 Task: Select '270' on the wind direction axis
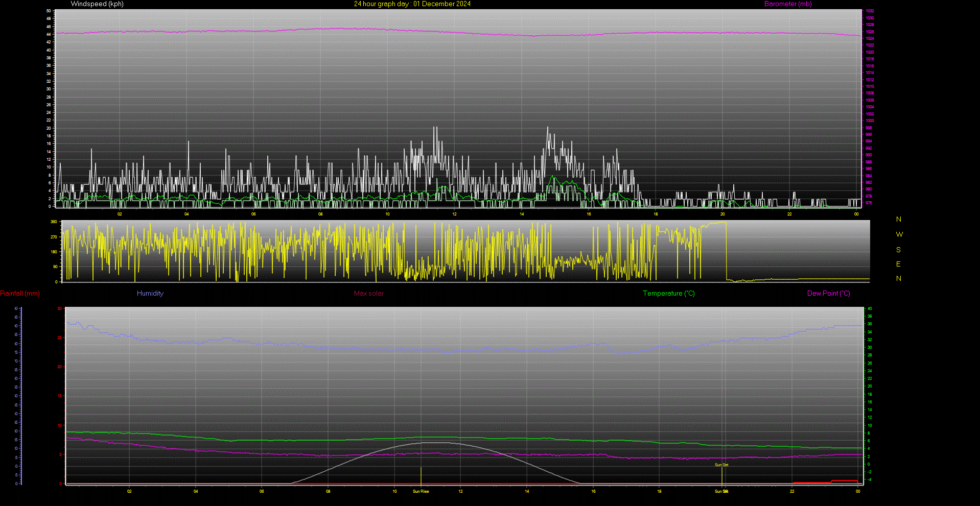point(54,237)
